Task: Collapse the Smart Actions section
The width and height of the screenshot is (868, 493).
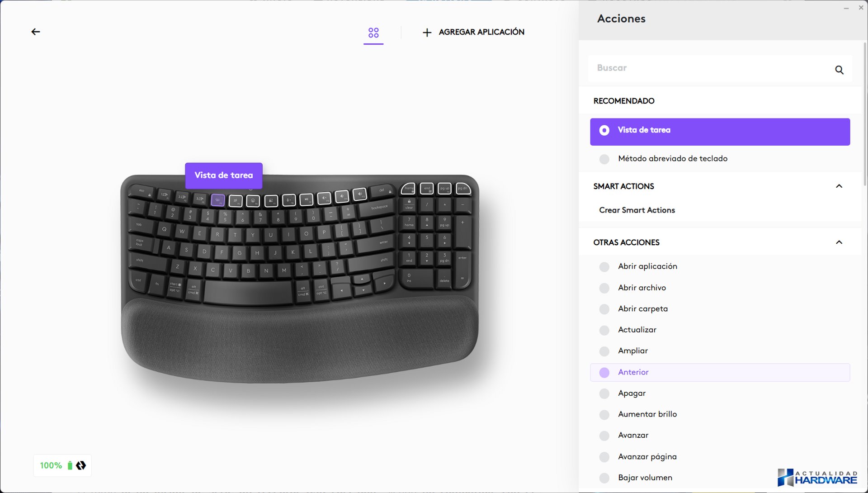Action: coord(839,186)
